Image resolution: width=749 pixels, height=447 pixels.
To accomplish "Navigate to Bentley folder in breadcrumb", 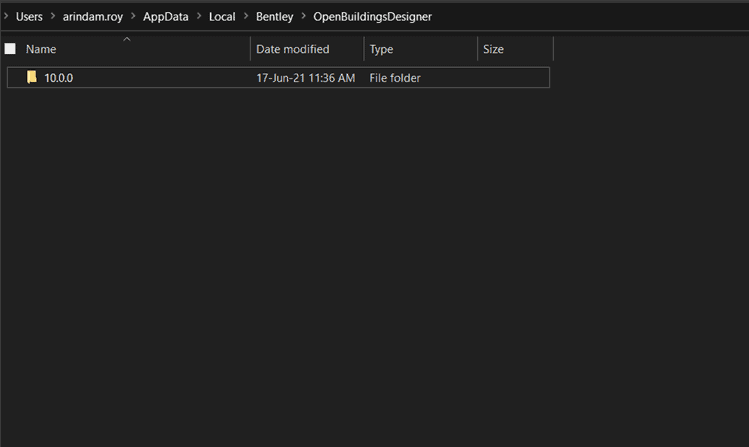I will (x=274, y=17).
